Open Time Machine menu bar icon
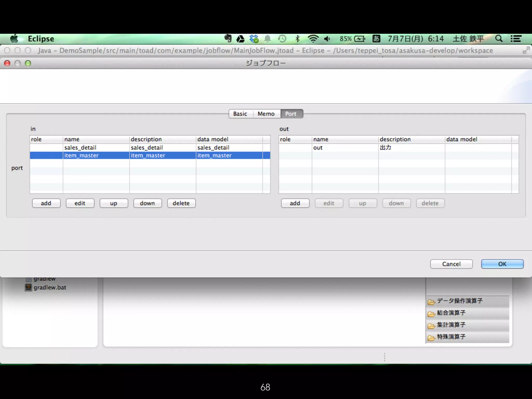 point(282,39)
